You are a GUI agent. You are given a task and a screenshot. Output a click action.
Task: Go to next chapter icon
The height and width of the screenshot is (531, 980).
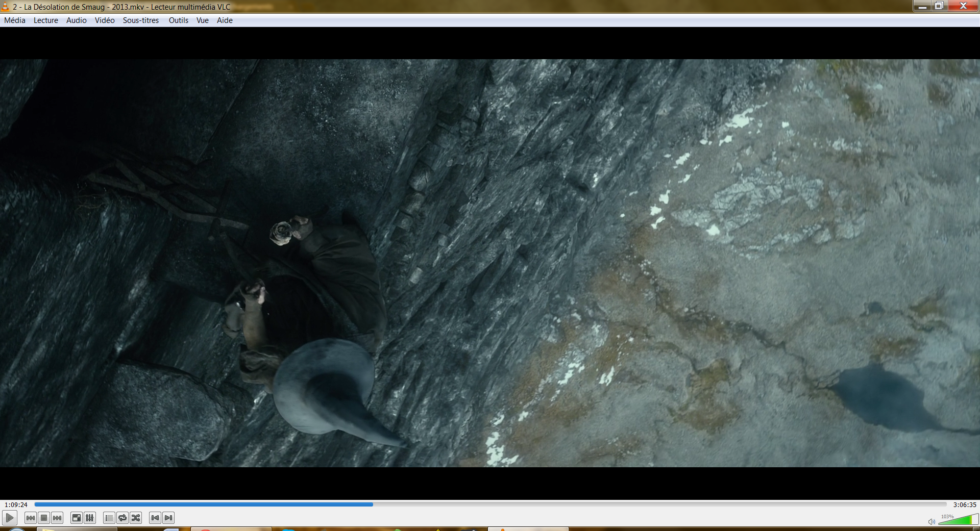tap(168, 518)
